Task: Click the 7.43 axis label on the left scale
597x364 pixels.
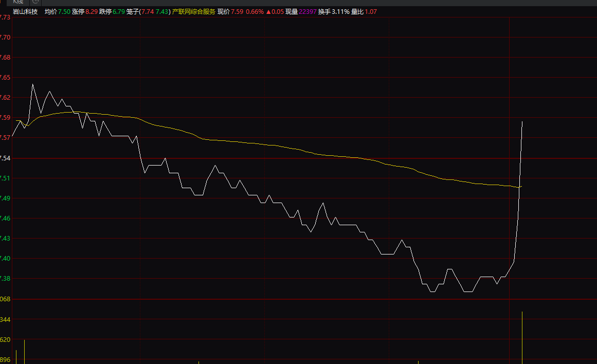Action: click(x=5, y=239)
